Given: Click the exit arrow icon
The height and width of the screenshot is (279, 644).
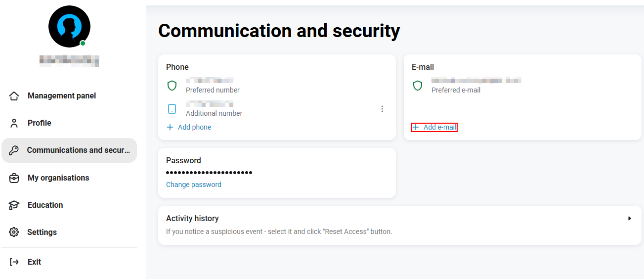Looking at the screenshot, I should tap(14, 262).
